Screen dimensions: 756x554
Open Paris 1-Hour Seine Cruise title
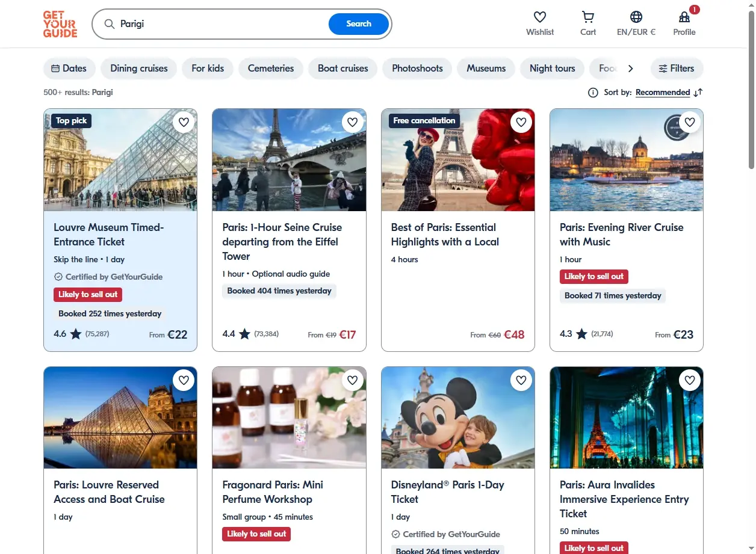(282, 242)
